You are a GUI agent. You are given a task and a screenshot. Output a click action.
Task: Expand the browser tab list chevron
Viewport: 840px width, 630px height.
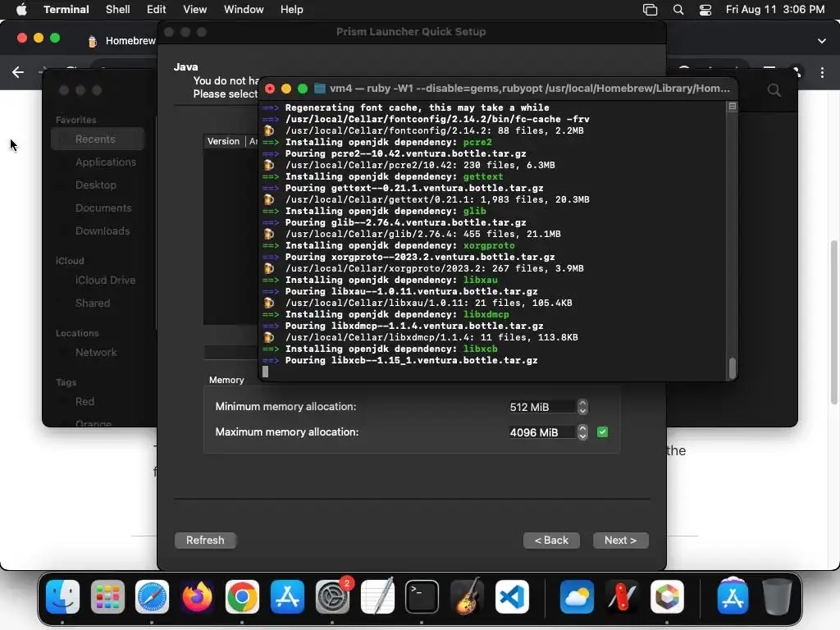point(822,41)
